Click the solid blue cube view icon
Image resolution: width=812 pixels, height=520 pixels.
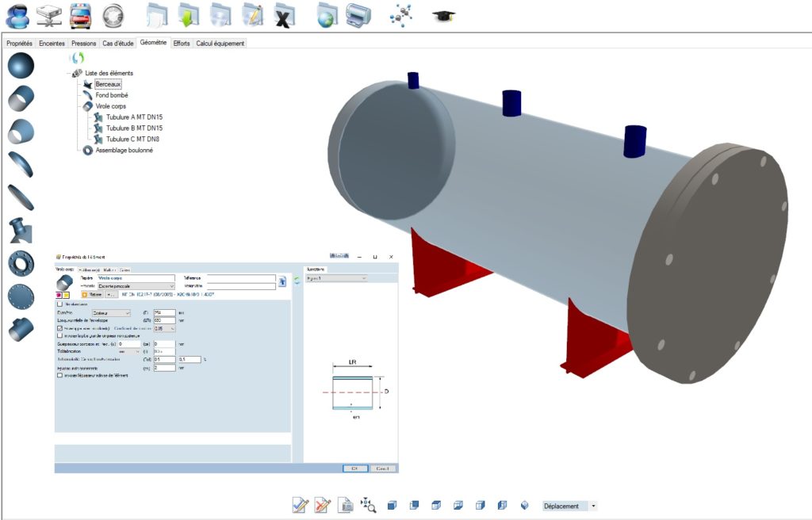point(392,505)
